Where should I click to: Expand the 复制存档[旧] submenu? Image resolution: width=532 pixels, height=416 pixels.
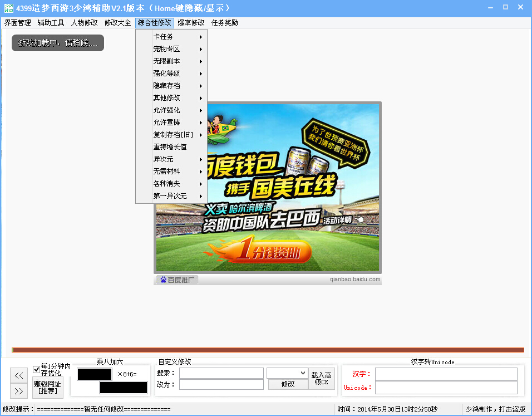tap(171, 134)
